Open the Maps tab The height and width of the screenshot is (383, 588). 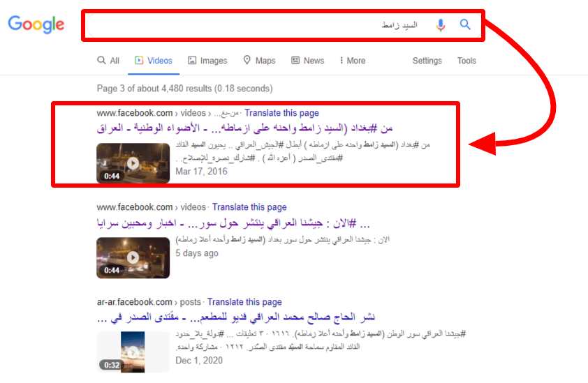tap(259, 61)
